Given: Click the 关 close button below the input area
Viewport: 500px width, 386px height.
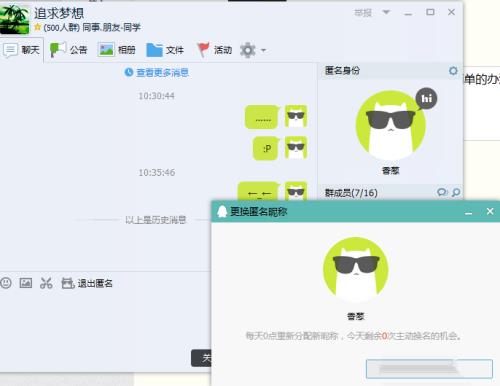Looking at the screenshot, I should coord(201,358).
